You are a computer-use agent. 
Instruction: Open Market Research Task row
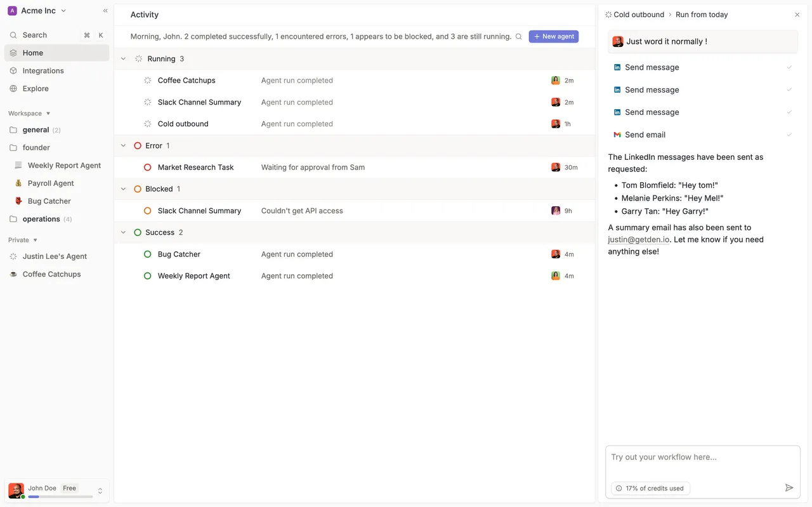(355, 168)
